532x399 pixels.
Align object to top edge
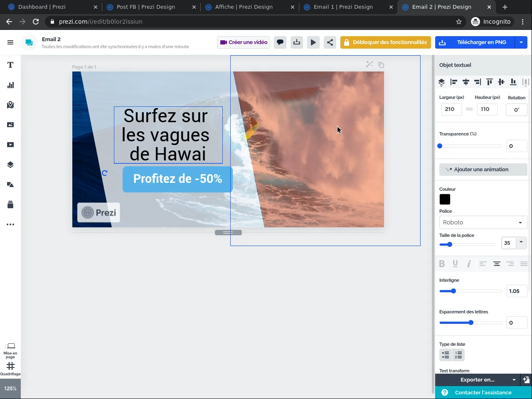pos(490,82)
